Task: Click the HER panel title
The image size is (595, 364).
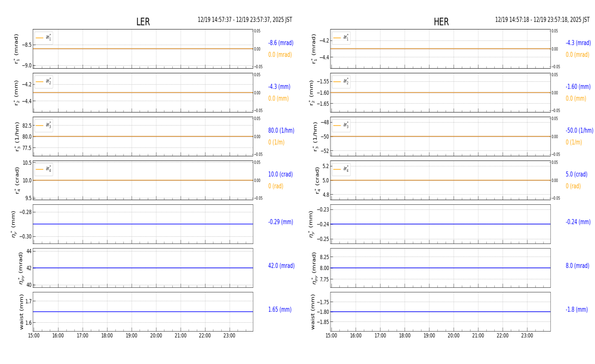Action: tap(441, 22)
